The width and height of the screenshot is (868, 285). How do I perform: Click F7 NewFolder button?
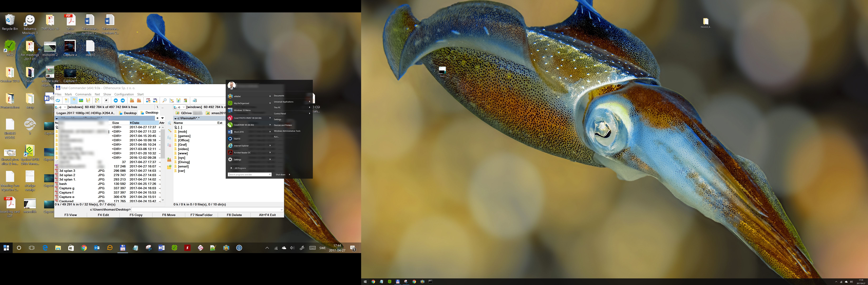[202, 215]
